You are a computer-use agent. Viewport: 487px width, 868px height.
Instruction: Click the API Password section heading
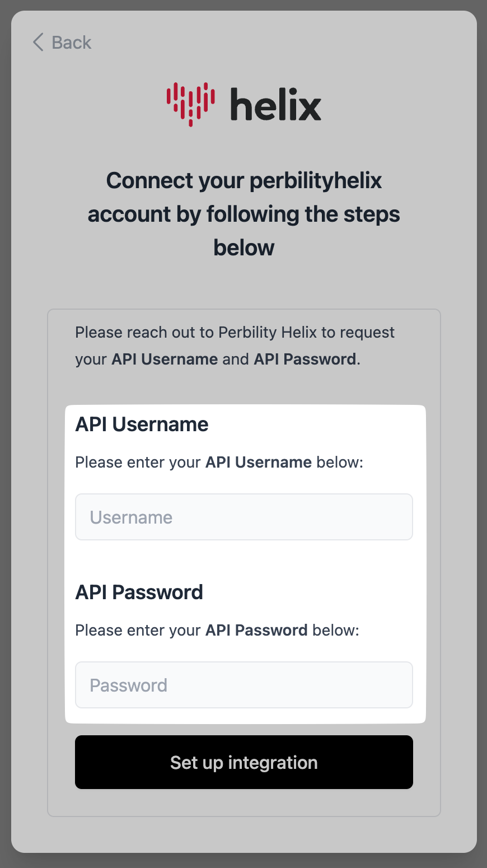(x=139, y=592)
